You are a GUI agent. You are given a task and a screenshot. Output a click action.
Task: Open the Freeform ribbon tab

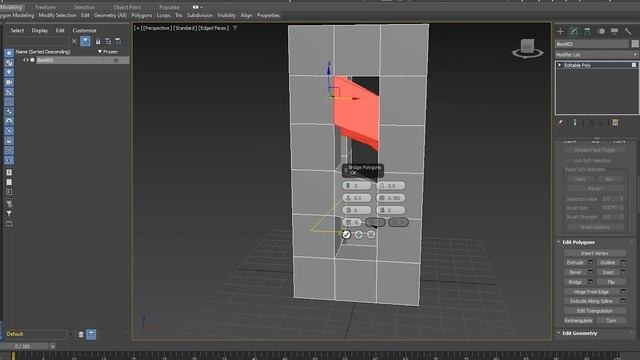tap(45, 7)
